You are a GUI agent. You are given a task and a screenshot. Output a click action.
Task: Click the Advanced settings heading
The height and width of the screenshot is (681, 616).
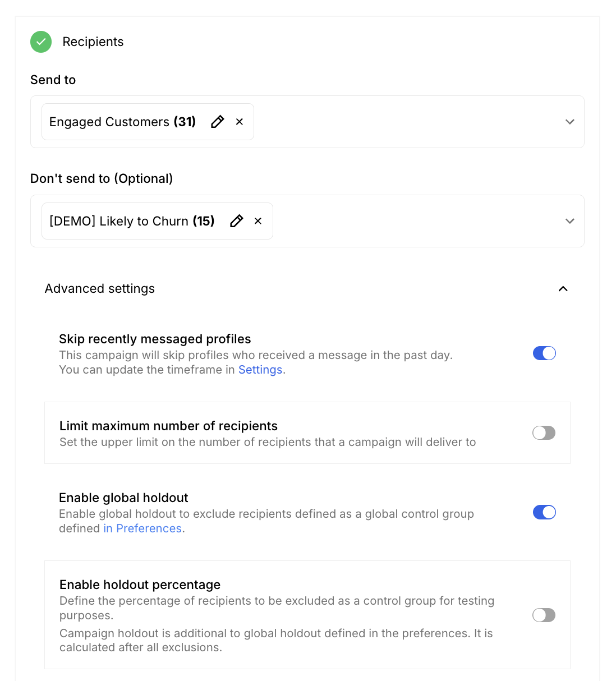(100, 288)
